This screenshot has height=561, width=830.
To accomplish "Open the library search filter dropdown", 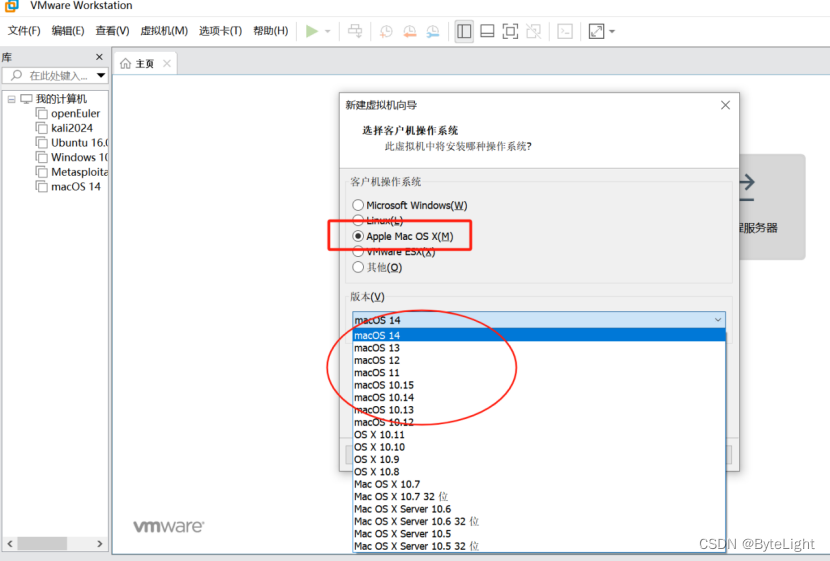I will click(x=101, y=76).
